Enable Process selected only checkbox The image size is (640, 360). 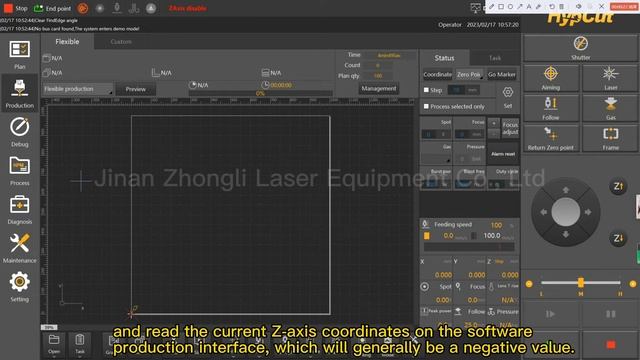[426, 106]
